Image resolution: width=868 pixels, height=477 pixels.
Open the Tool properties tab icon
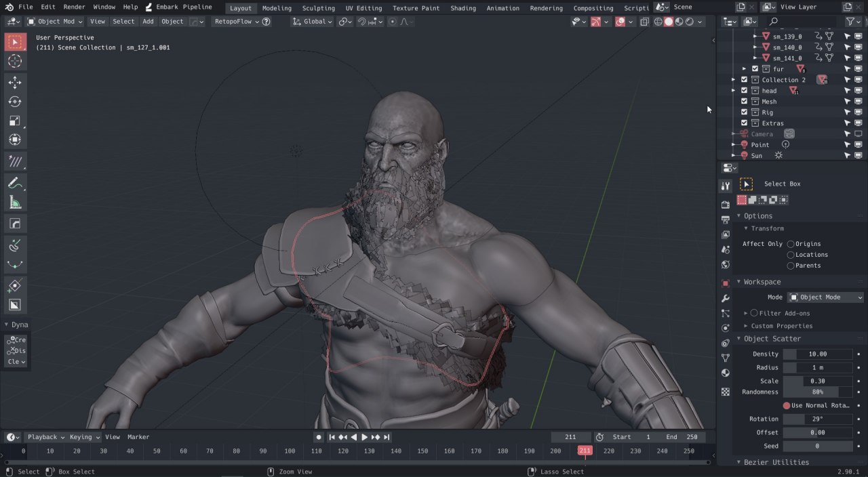(x=725, y=186)
